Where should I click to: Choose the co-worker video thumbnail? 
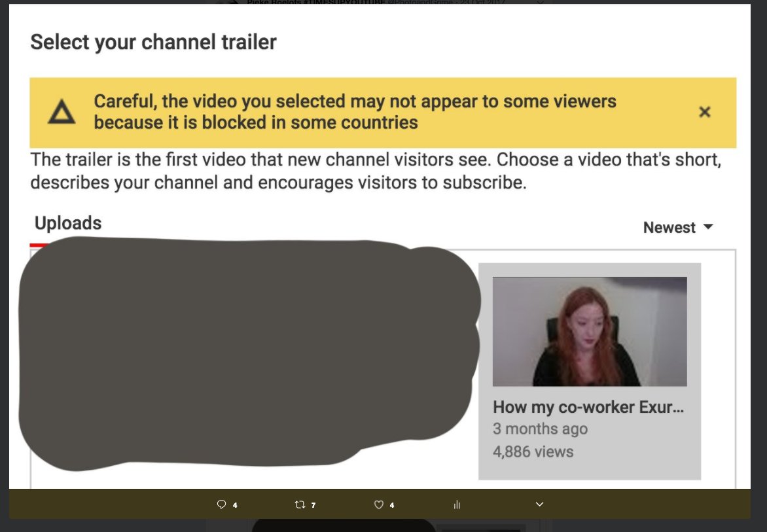590,332
